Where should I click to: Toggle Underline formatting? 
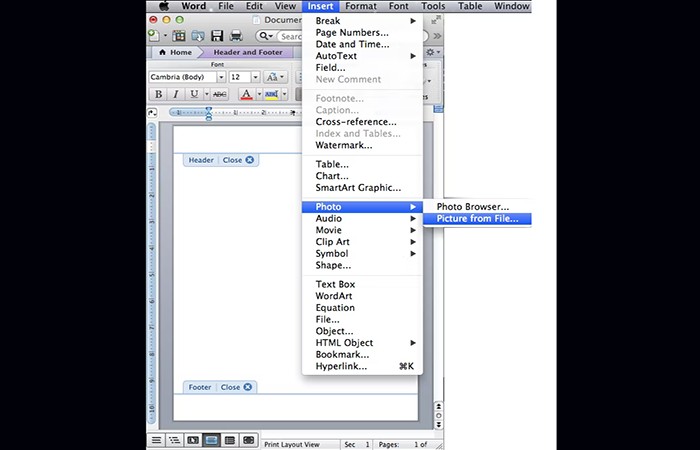click(x=194, y=94)
